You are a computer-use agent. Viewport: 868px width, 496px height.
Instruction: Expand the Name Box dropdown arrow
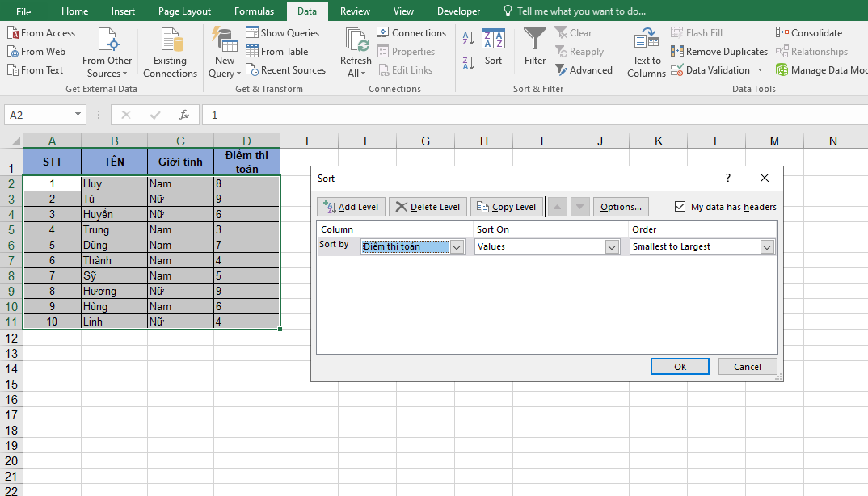click(78, 116)
